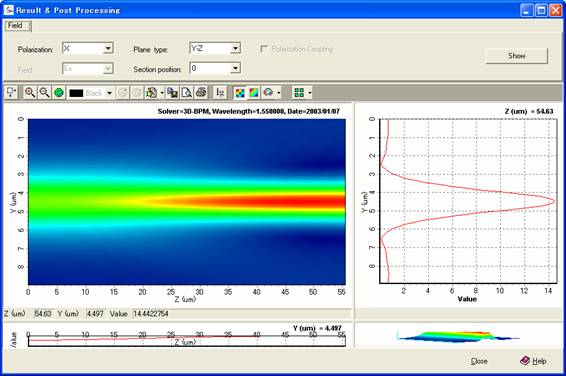Open the Black color dropdown arrow
The height and width of the screenshot is (376, 566).
[x=109, y=93]
